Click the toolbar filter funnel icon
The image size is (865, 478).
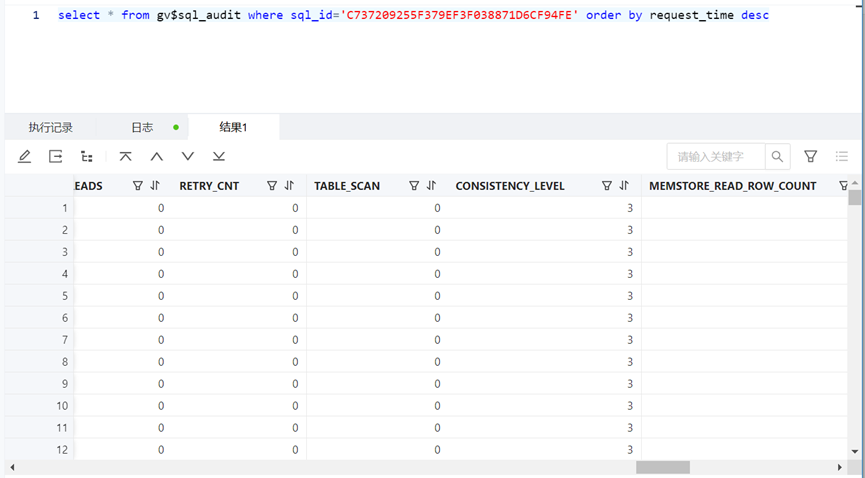tap(810, 157)
